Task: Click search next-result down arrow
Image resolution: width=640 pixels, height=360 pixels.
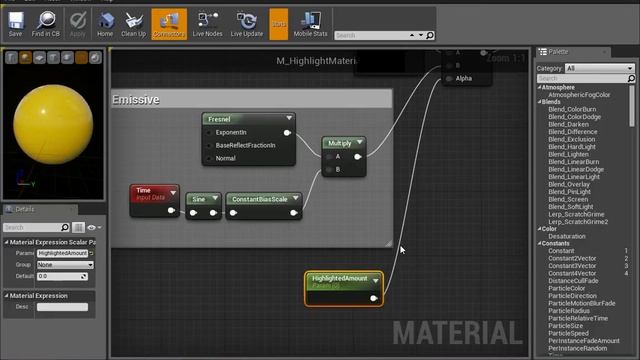Action: (x=421, y=36)
